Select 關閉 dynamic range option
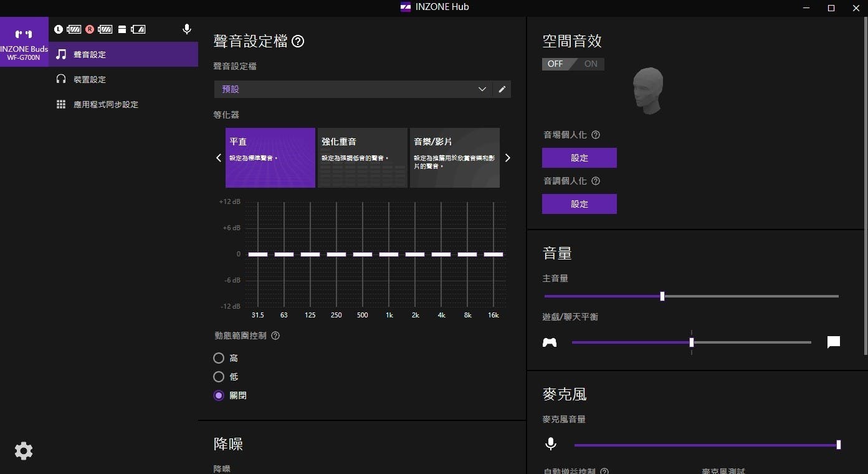 pos(219,395)
